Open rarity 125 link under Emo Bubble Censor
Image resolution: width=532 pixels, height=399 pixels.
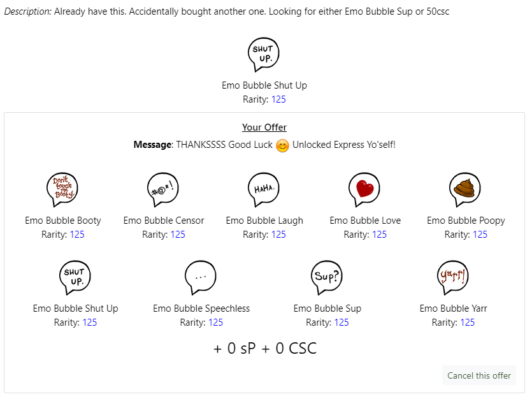[178, 235]
